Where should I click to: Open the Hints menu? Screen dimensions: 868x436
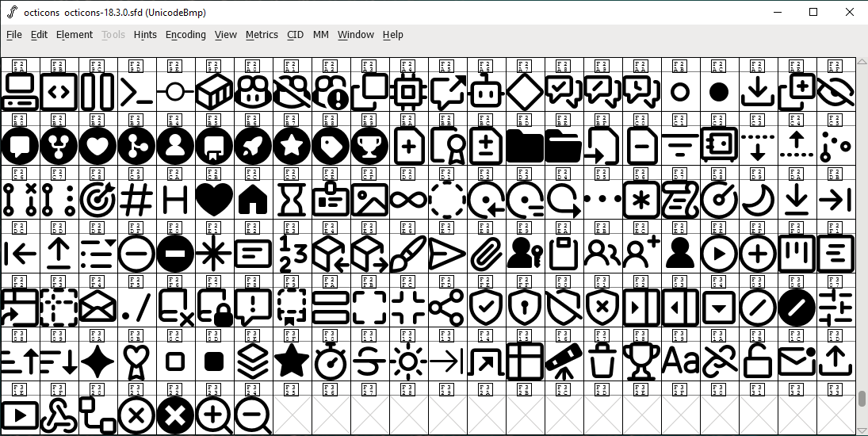click(x=145, y=34)
